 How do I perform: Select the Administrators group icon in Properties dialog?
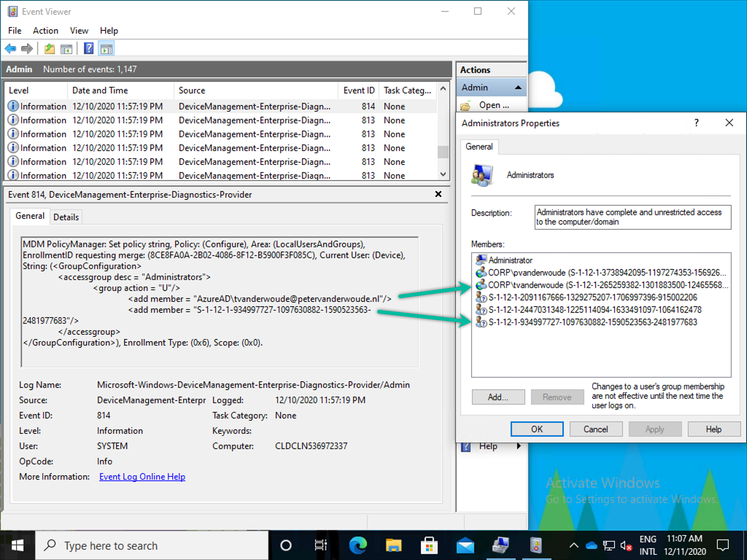tap(481, 175)
